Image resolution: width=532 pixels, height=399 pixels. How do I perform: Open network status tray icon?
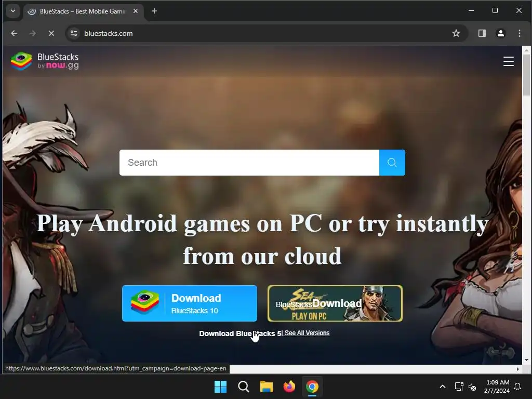tap(459, 387)
